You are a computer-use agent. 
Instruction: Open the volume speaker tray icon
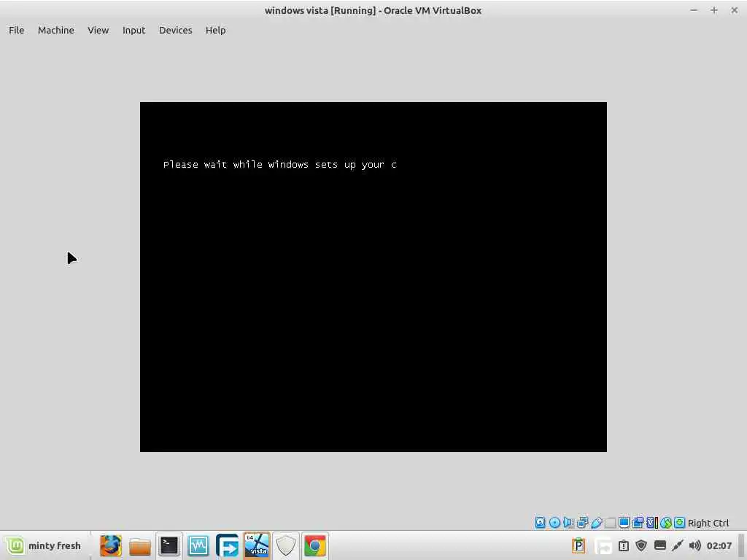pyautogui.click(x=695, y=545)
